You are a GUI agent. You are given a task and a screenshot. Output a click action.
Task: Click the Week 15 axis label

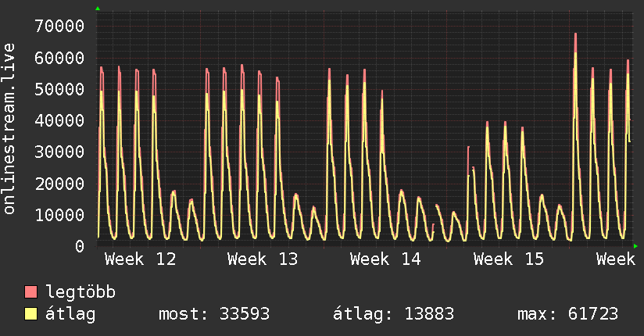tap(509, 259)
